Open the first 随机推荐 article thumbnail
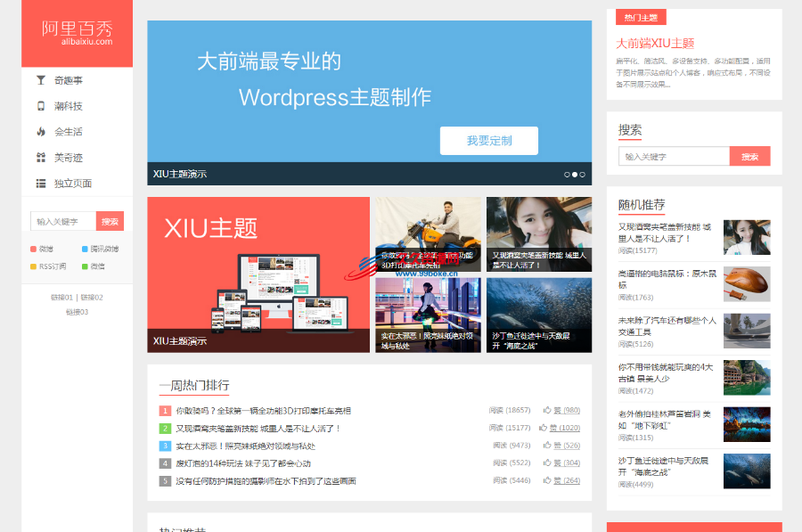This screenshot has width=802, height=532. (747, 237)
